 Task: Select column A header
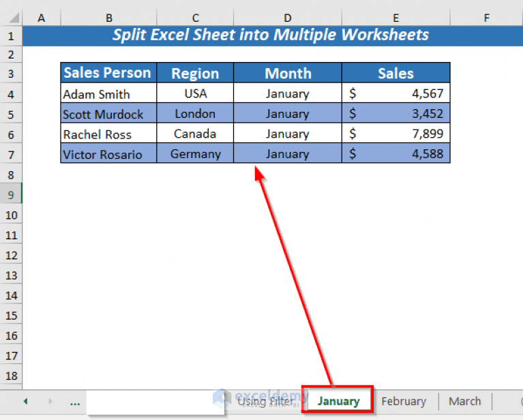point(42,18)
